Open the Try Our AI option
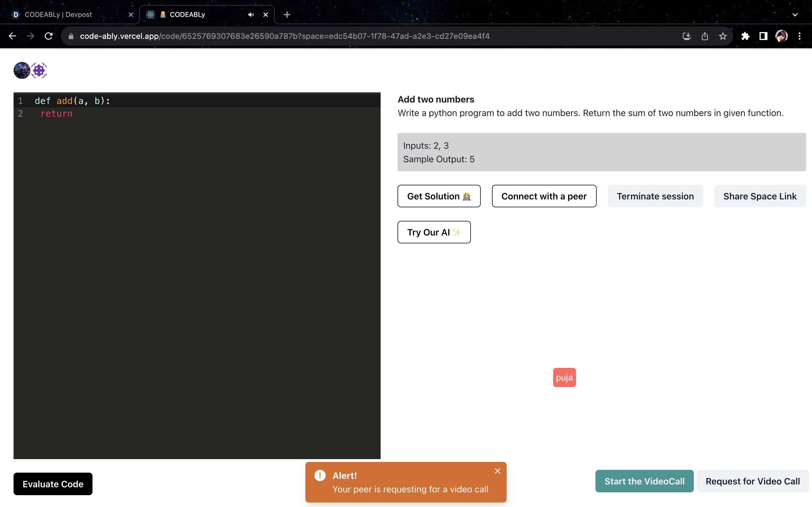This screenshot has width=812, height=507. click(x=434, y=232)
